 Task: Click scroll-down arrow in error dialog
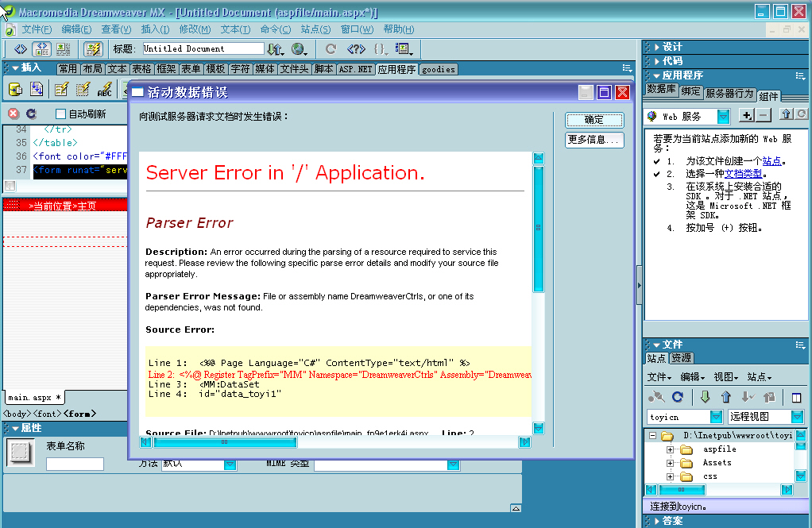539,429
